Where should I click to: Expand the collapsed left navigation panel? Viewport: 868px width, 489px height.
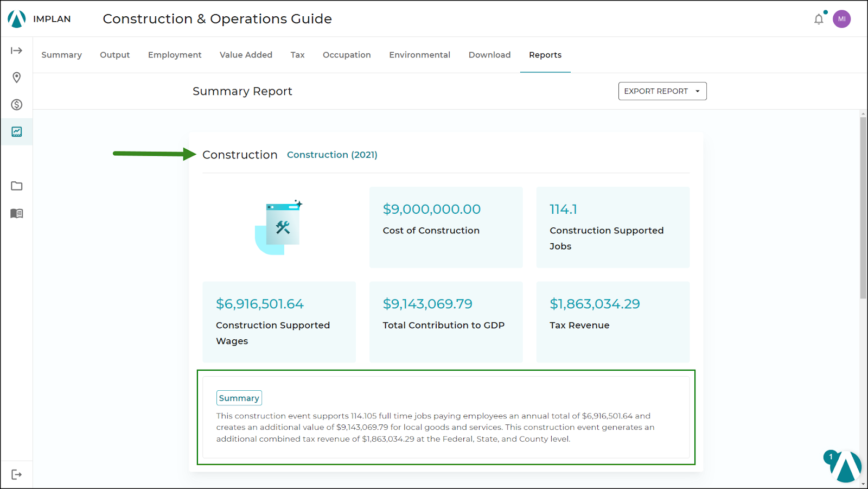17,50
